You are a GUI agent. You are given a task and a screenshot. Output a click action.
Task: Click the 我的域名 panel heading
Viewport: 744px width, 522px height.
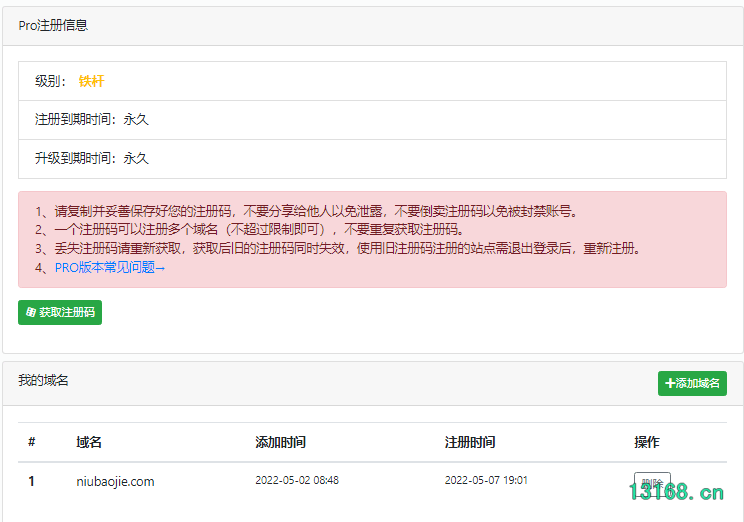tap(43, 381)
